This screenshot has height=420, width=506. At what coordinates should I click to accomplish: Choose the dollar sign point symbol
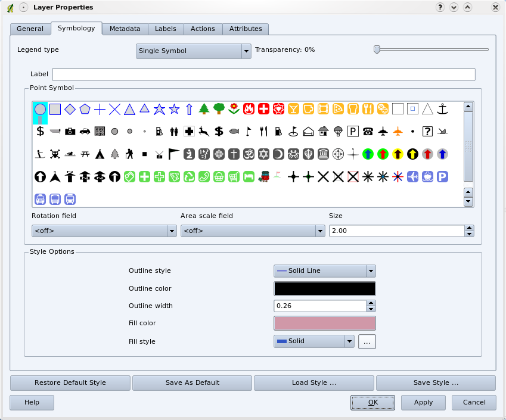[40, 131]
